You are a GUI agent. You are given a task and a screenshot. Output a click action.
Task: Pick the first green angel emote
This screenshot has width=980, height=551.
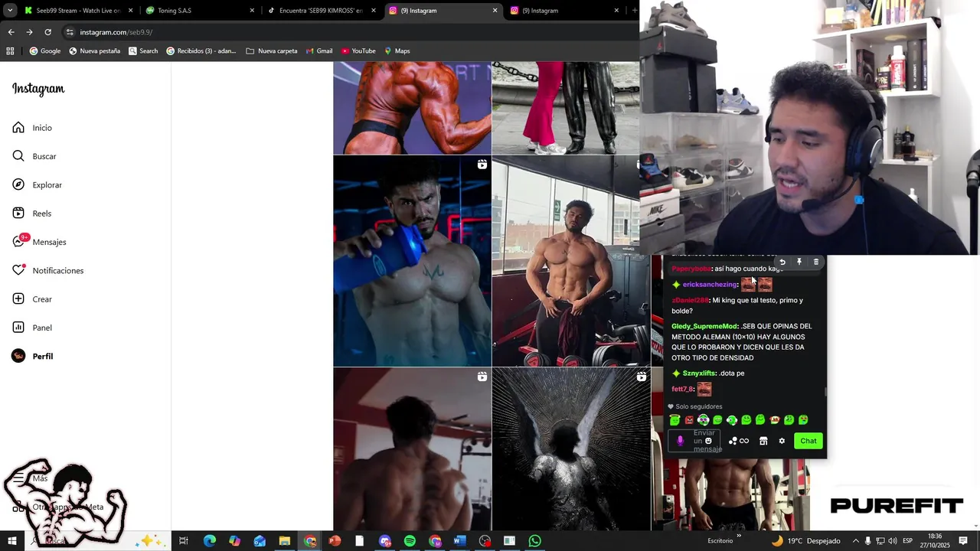675,420
